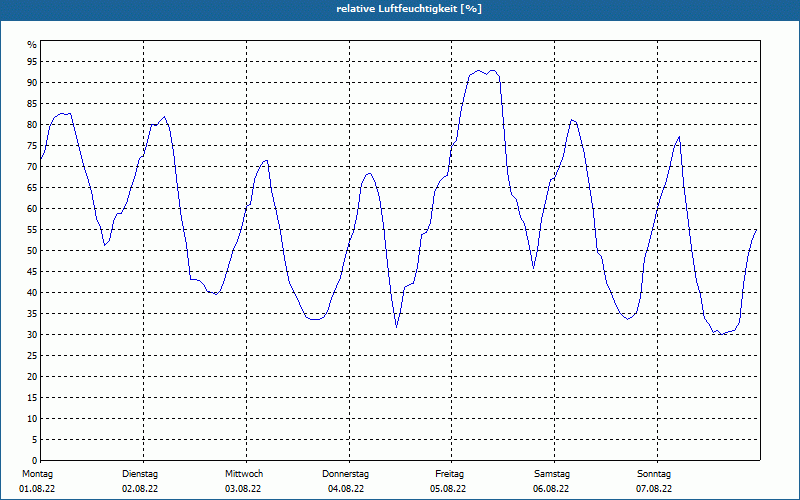Click the chart title 'relative Luftfeuchtigkeit [%]'
Viewport: 800px width, 500px height.
click(x=409, y=9)
